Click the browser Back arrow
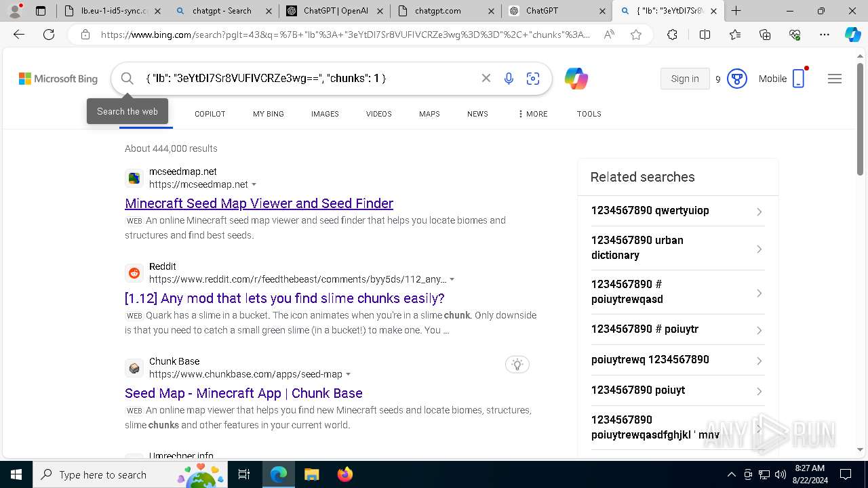 (19, 35)
